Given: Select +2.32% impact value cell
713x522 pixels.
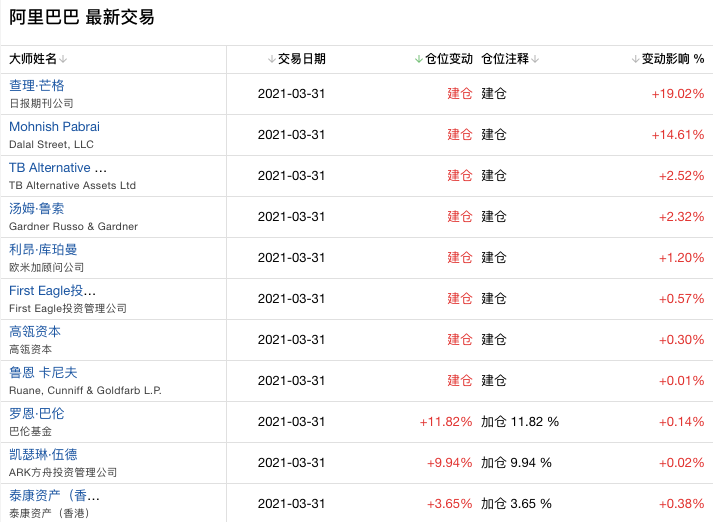Looking at the screenshot, I should pos(682,216).
